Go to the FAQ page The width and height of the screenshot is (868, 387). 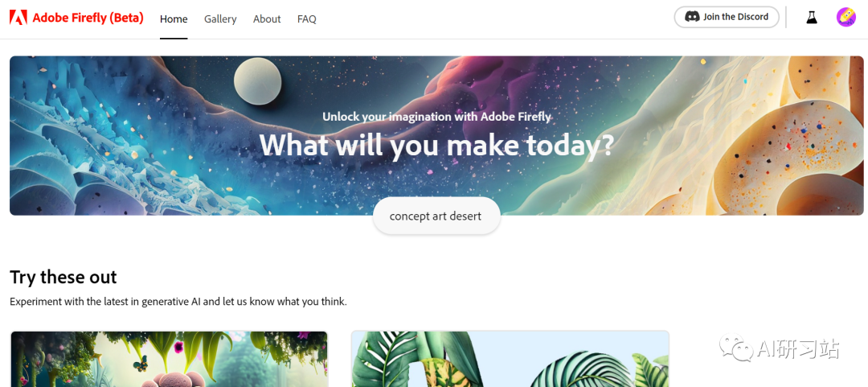point(307,19)
